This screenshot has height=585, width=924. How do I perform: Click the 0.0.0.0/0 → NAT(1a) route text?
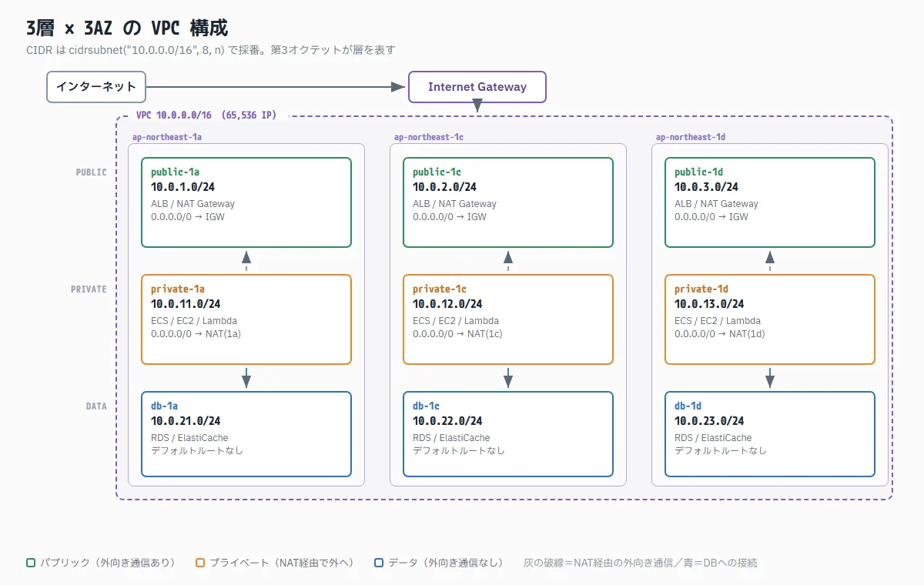coord(196,334)
